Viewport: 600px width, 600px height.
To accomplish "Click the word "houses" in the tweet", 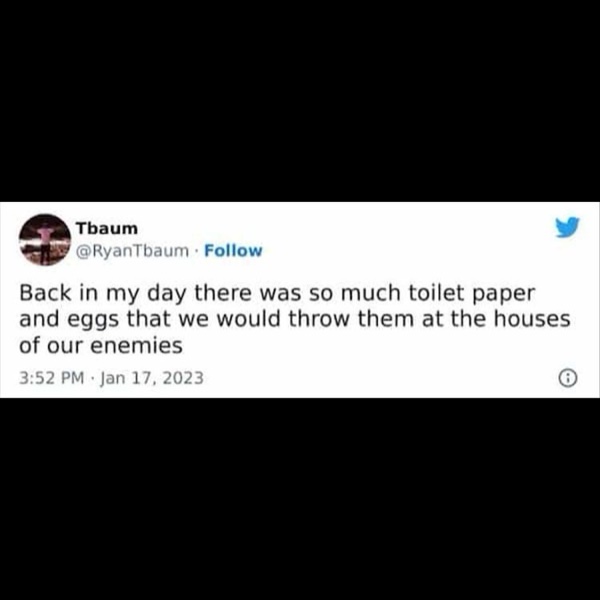I will click(532, 319).
